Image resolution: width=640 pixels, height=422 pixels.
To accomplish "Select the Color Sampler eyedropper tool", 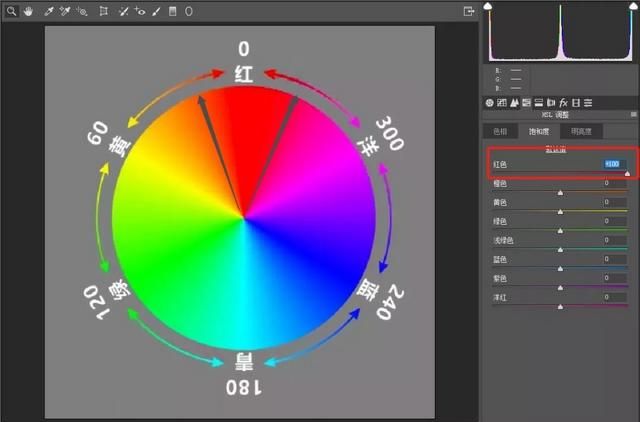I will 64,11.
